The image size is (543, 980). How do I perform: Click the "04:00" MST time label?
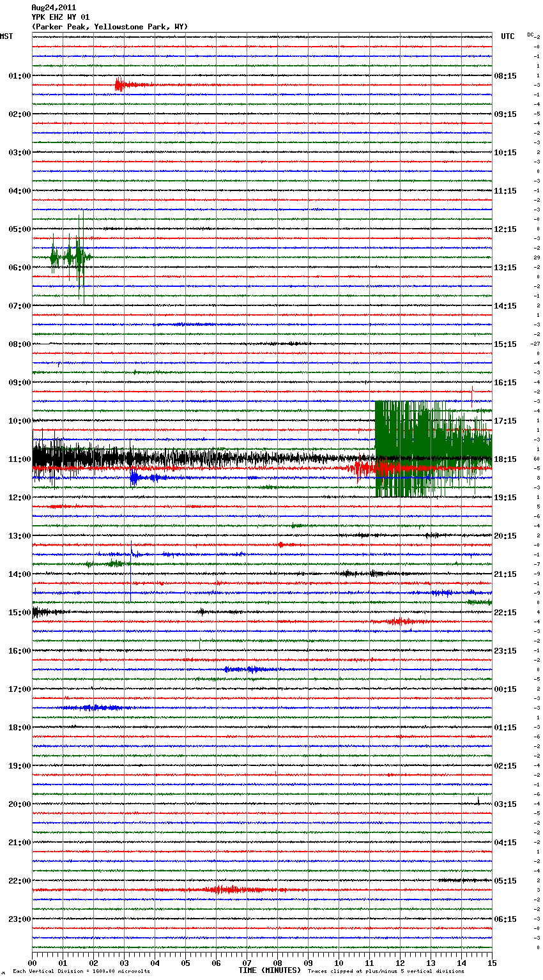19,191
